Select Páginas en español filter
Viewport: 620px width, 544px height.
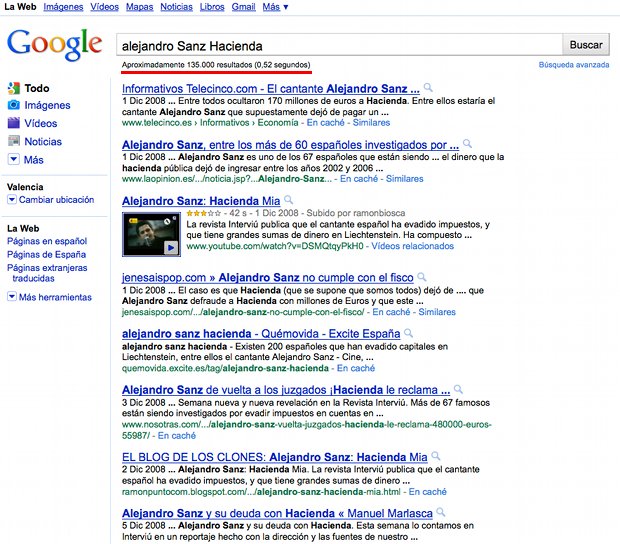pyautogui.click(x=47, y=241)
